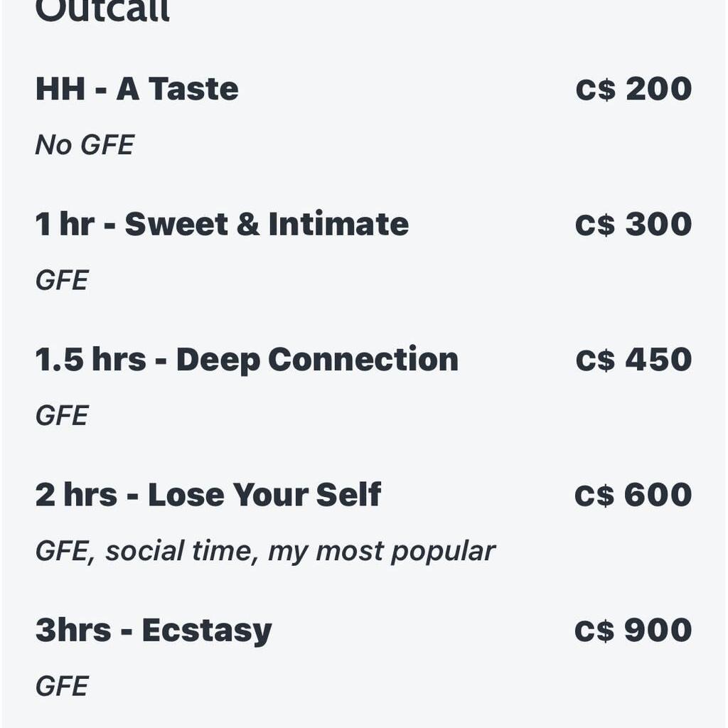The height and width of the screenshot is (728, 728).
Task: Click the C$ 200 price
Action: [633, 90]
